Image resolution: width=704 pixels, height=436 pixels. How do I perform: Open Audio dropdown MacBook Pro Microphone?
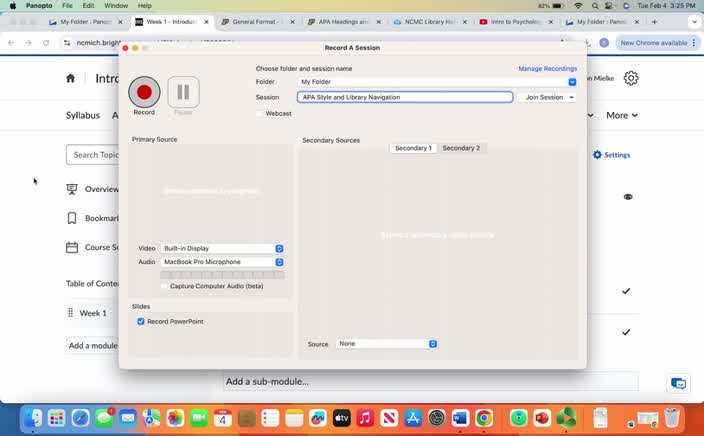[222, 262]
